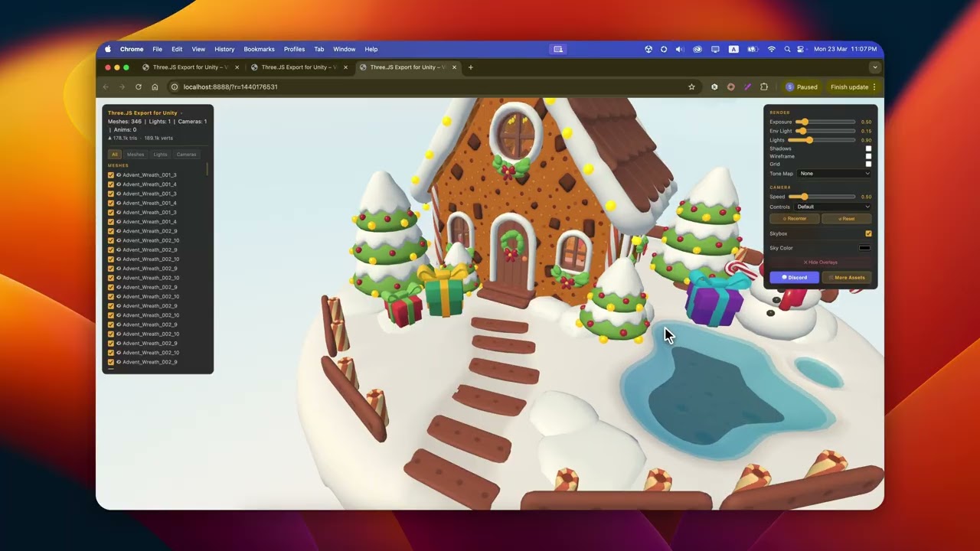Viewport: 980px width, 551px height.
Task: Open the Chrome extensions puzzle icon
Action: click(x=764, y=87)
